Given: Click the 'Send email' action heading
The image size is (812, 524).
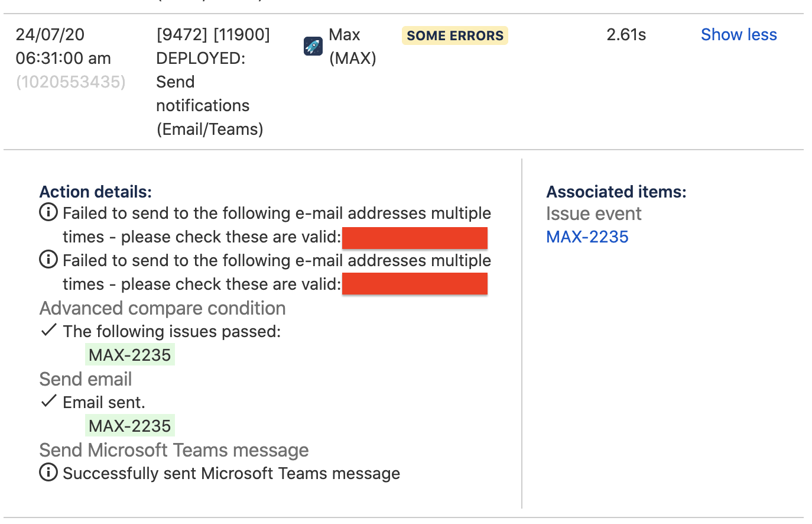Looking at the screenshot, I should coord(86,379).
